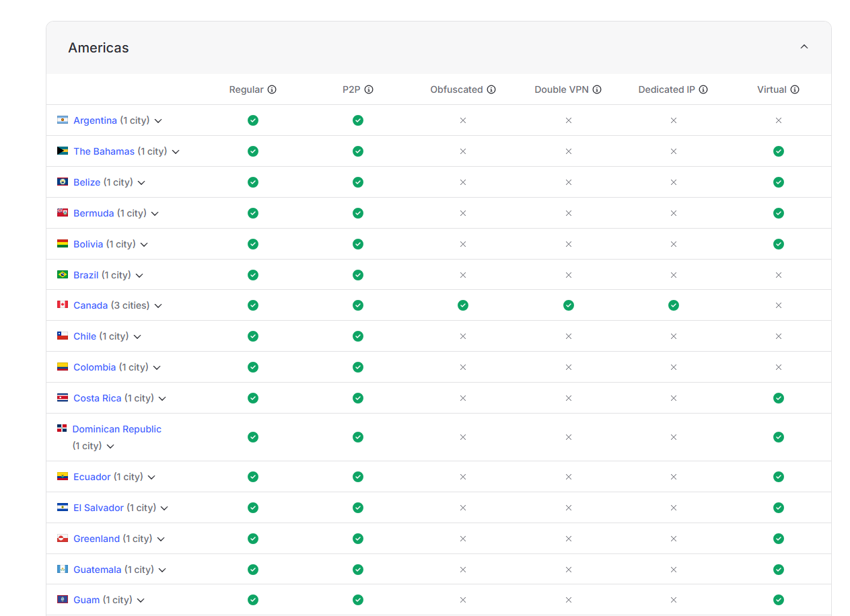Expand Guam city list chevron
Image resolution: width=850 pixels, height=616 pixels.
point(141,601)
